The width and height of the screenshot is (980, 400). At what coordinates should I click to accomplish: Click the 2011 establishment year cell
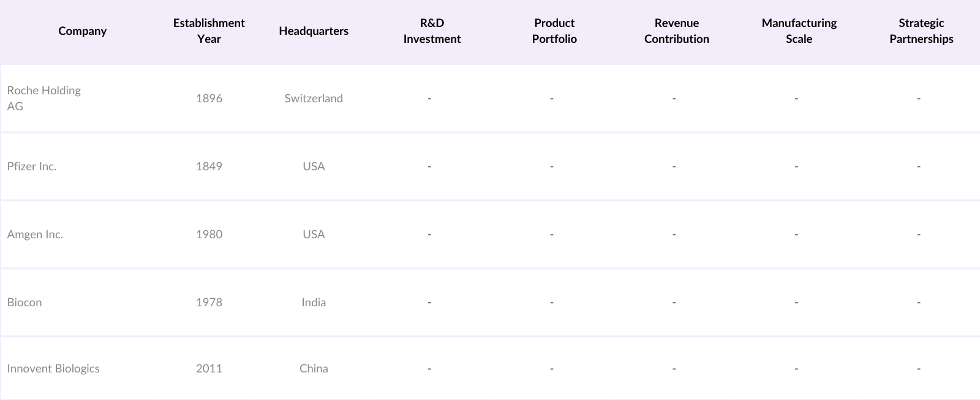click(209, 369)
